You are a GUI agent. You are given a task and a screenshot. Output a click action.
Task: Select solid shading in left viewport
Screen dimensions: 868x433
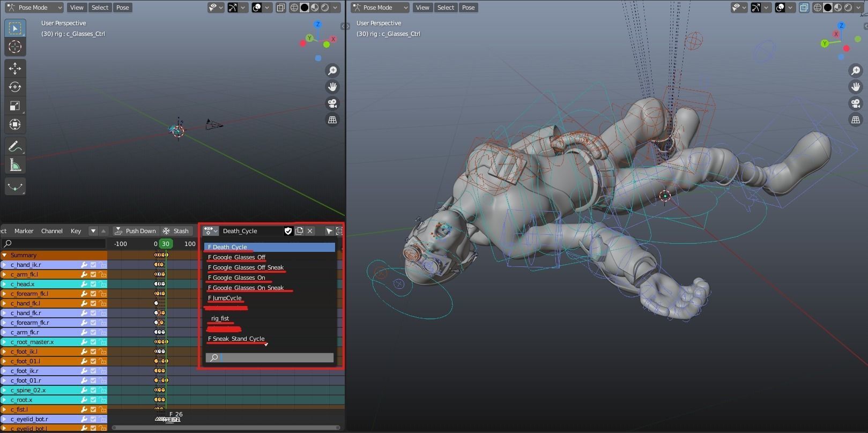click(305, 8)
